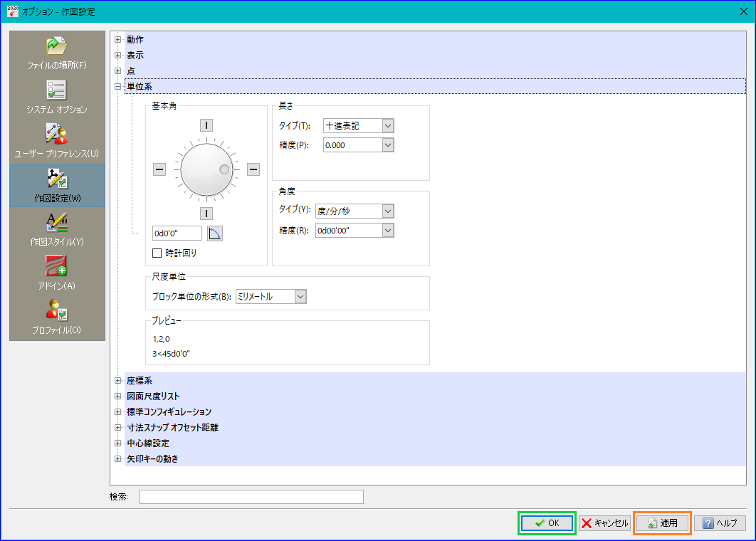Click the angle pick icon beside 0d0'0"
756x541 pixels.
(214, 233)
